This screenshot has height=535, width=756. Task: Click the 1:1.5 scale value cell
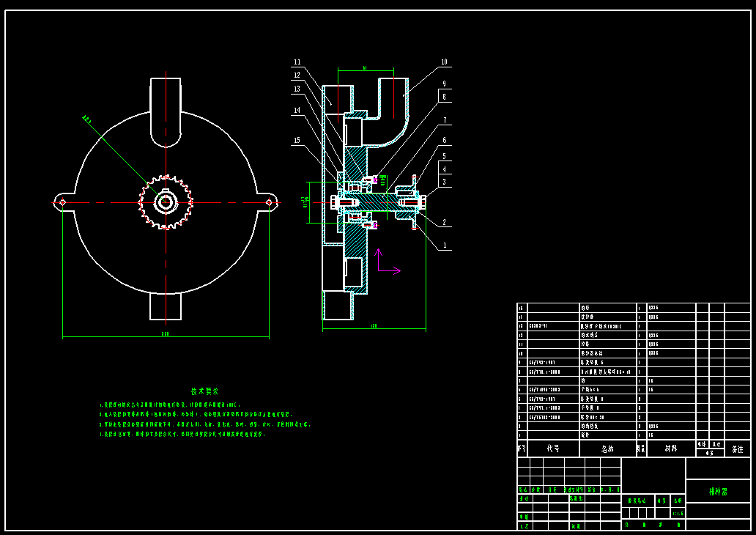(x=678, y=512)
